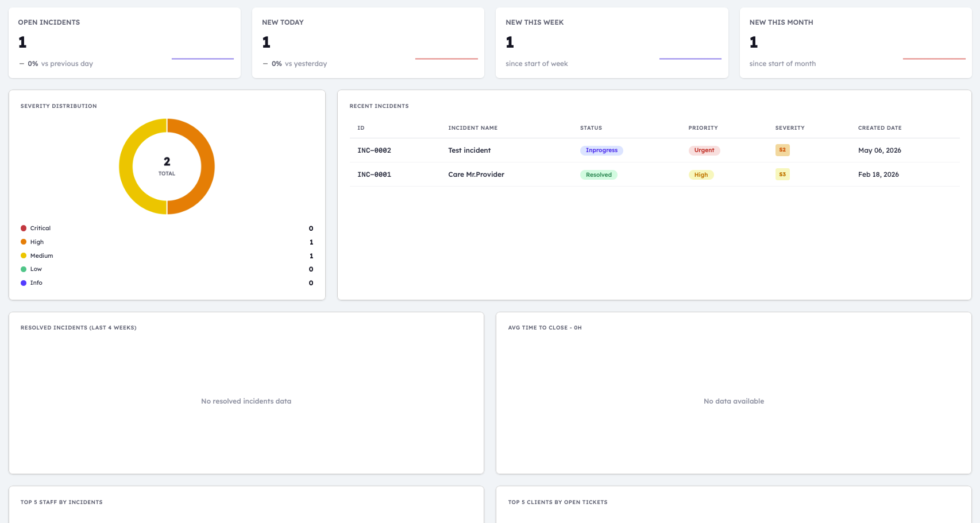The image size is (980, 523).
Task: Select the Medium legend label
Action: tap(41, 256)
